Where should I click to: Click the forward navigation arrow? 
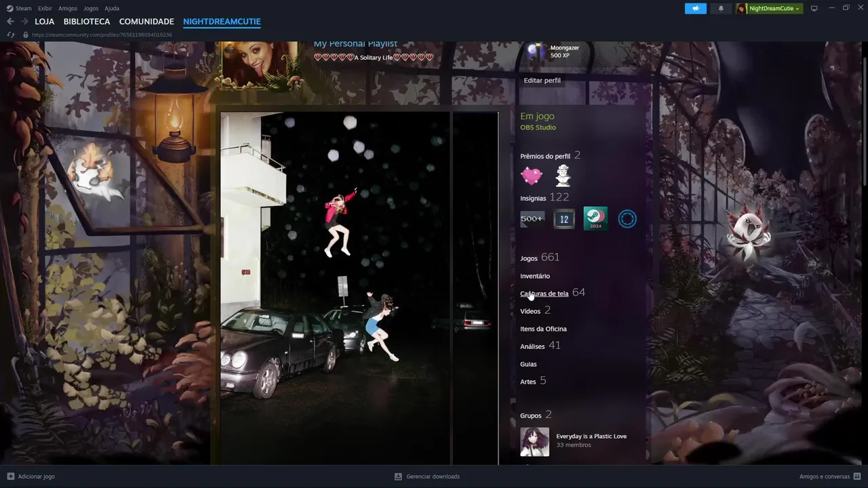(24, 22)
